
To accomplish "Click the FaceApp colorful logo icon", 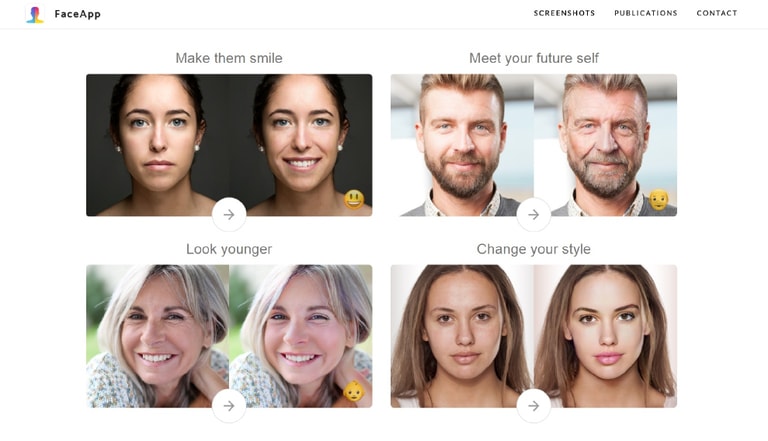I will click(x=35, y=14).
